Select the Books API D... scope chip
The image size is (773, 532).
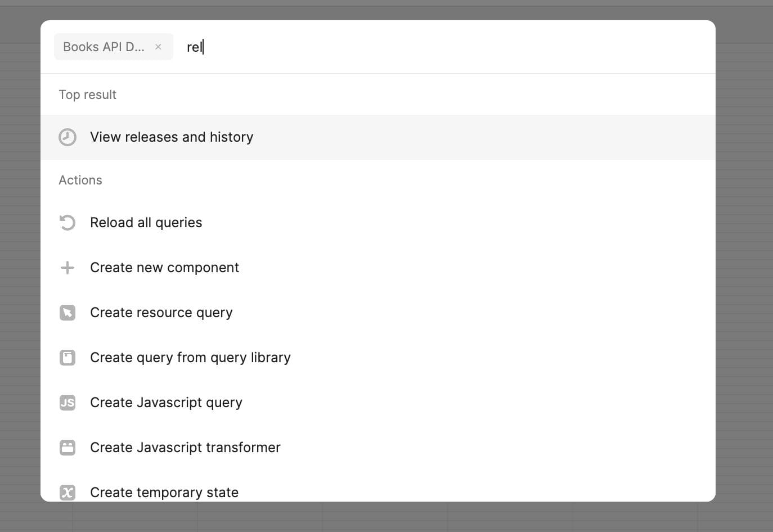[x=104, y=47]
